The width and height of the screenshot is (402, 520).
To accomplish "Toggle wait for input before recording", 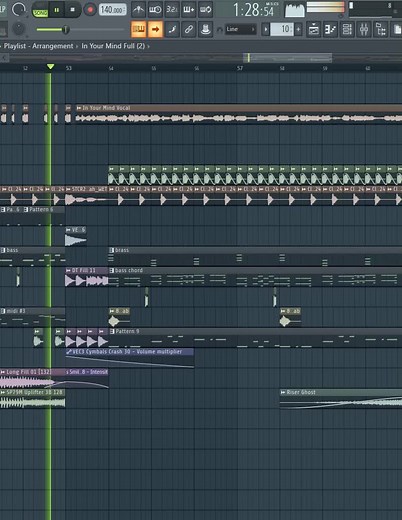I will tap(155, 10).
